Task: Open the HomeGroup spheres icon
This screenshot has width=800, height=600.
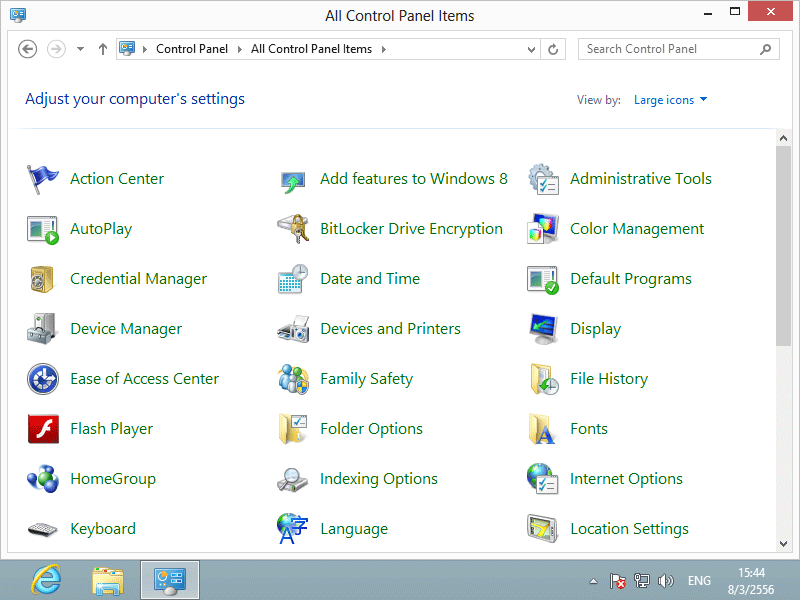Action: point(43,479)
